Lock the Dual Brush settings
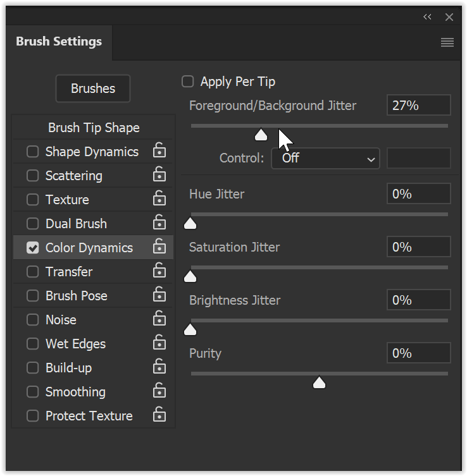Image resolution: width=467 pixels, height=476 pixels. coord(159,223)
